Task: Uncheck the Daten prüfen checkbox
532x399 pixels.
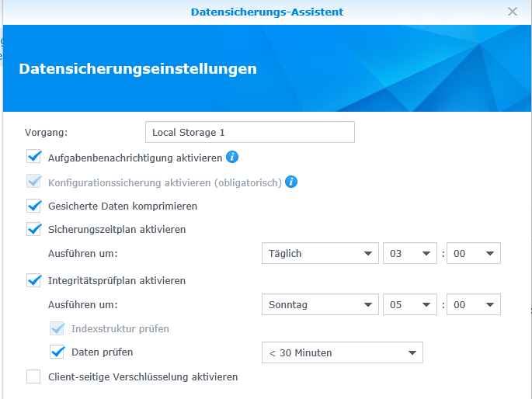Action: (x=57, y=352)
